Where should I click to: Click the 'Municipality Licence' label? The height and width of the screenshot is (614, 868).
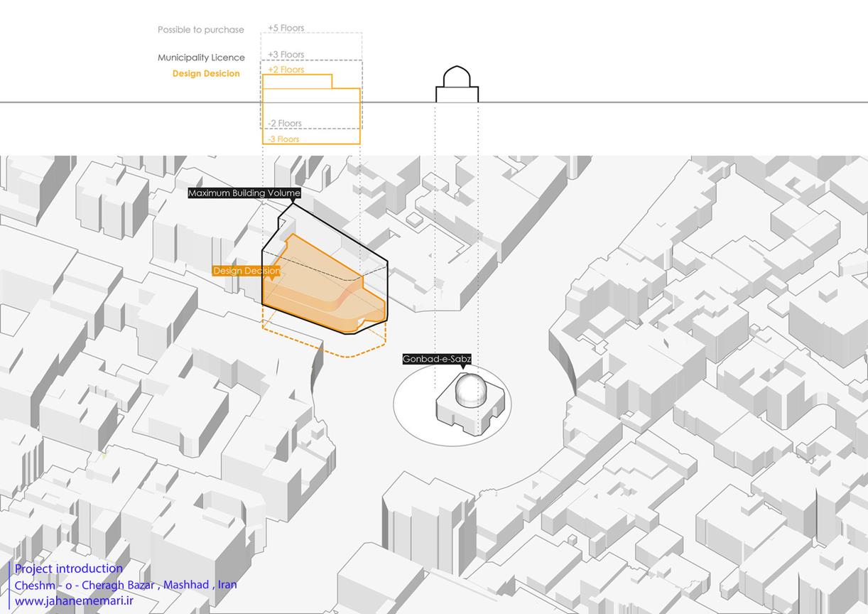[x=201, y=58]
